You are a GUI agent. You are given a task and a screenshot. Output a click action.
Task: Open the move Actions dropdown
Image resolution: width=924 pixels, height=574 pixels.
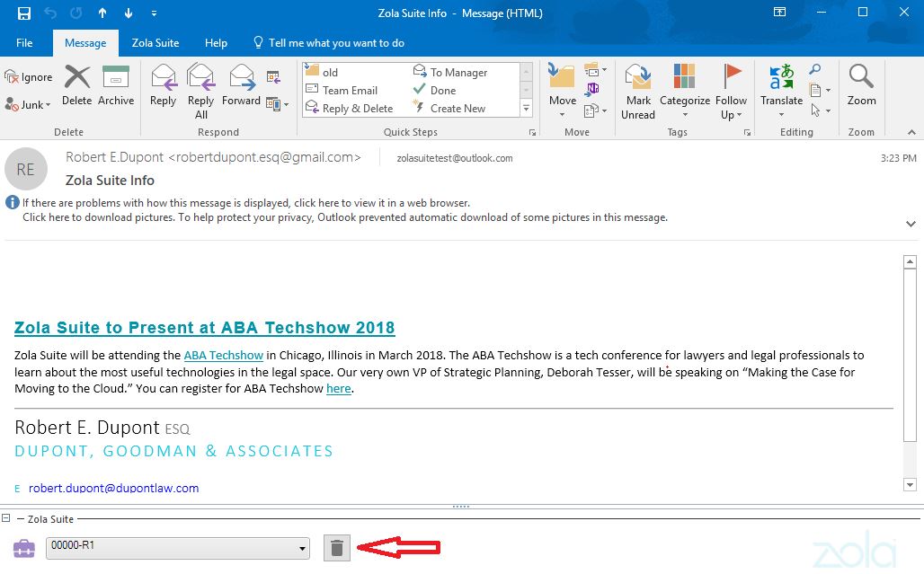pyautogui.click(x=595, y=110)
